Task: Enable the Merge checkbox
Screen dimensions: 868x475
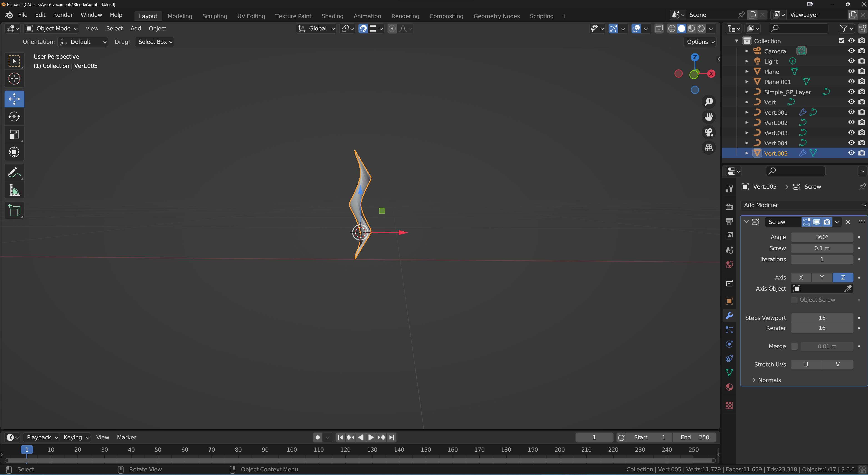Action: 794,346
